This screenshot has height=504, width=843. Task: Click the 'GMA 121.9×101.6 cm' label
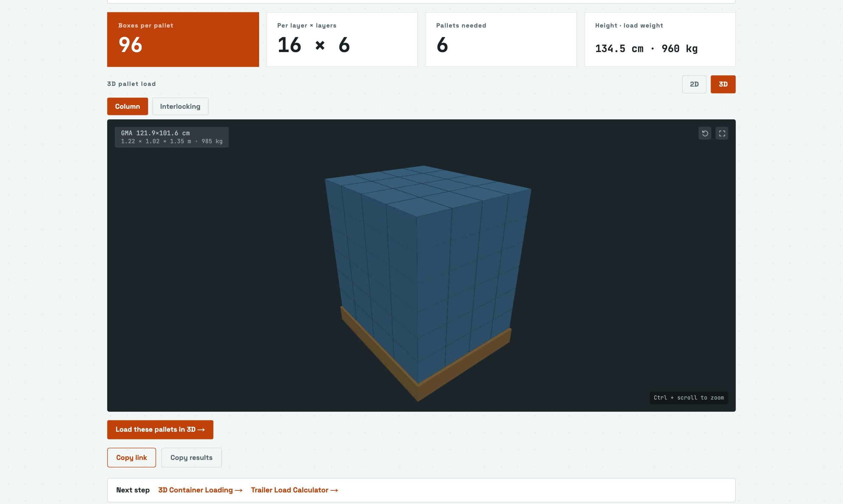(155, 133)
